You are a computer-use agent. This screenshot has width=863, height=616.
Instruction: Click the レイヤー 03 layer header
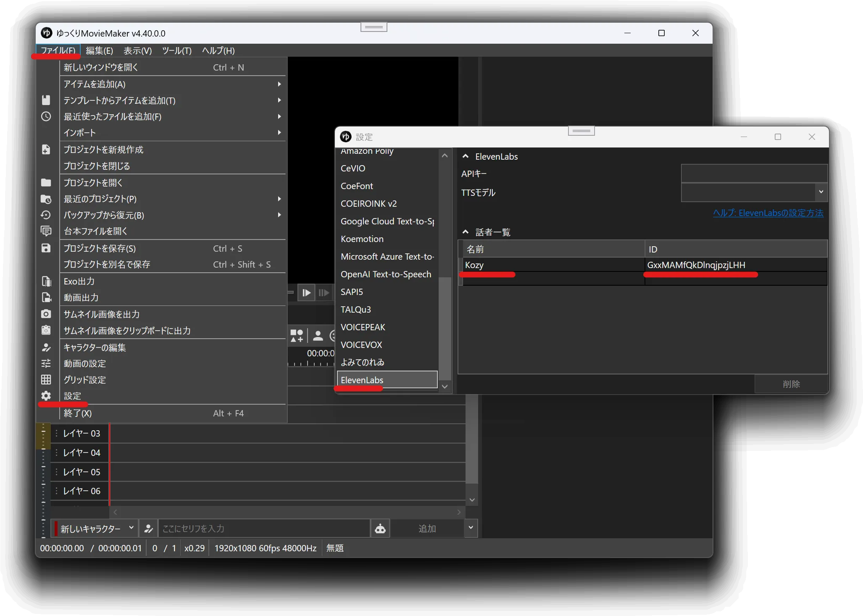(x=80, y=433)
